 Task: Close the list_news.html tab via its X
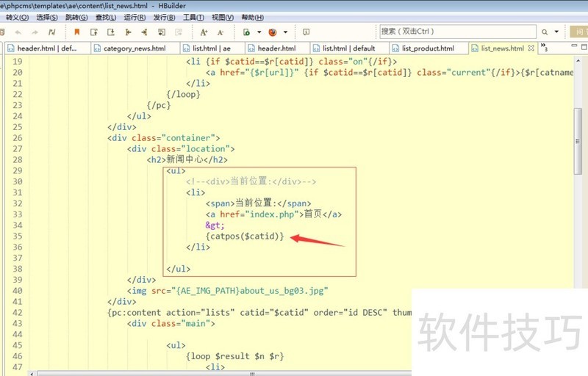531,48
